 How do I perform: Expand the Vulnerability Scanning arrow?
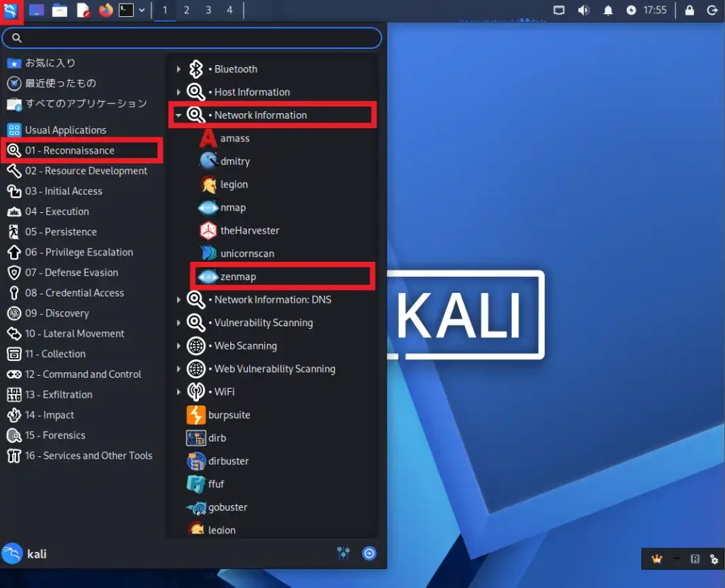(178, 323)
